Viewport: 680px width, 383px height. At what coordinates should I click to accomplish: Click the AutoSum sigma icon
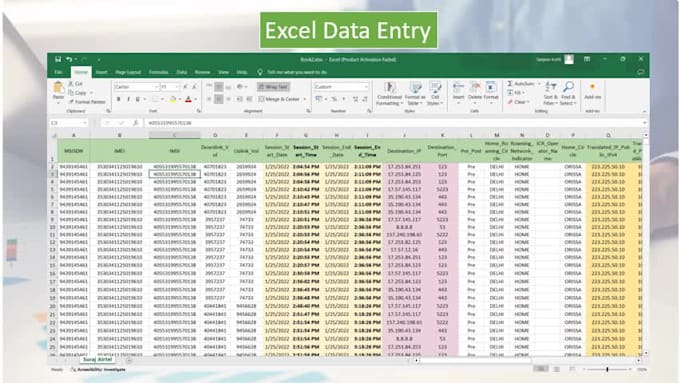[x=510, y=83]
